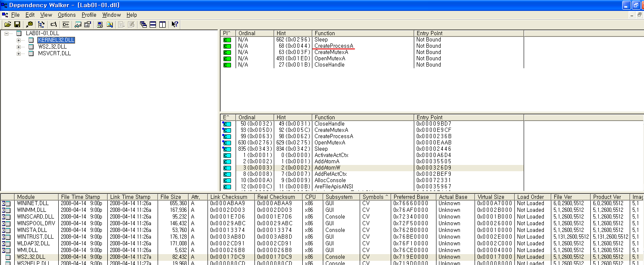Click Tile Vertically toolbar icon

[x=163, y=24]
